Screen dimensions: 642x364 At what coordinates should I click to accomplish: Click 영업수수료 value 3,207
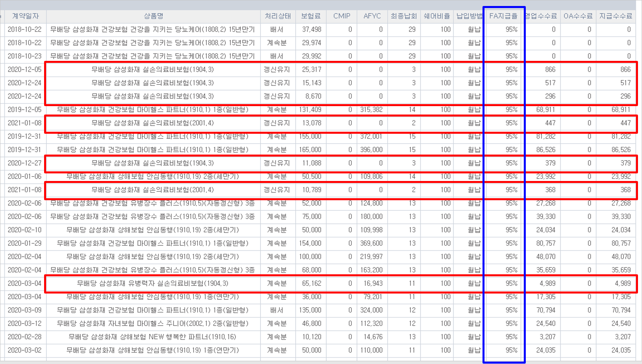547,337
